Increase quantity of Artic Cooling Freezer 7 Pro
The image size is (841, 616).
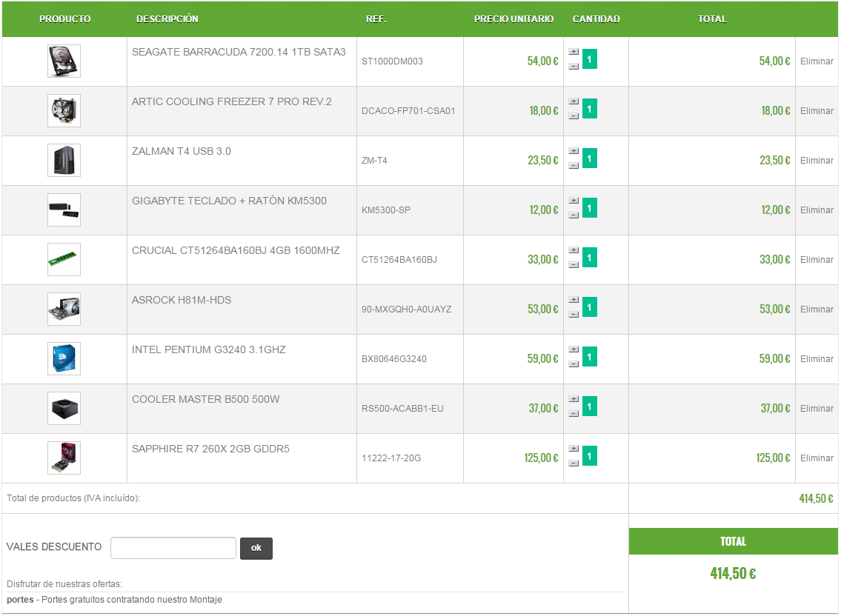pyautogui.click(x=574, y=101)
